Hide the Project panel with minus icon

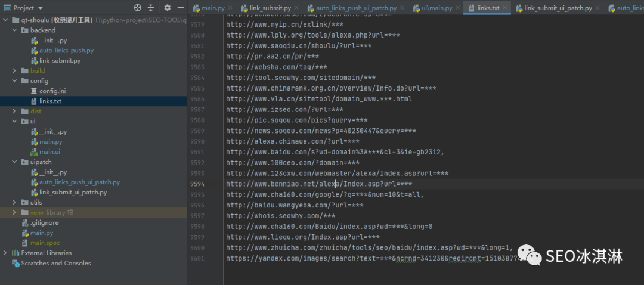pyautogui.click(x=180, y=8)
